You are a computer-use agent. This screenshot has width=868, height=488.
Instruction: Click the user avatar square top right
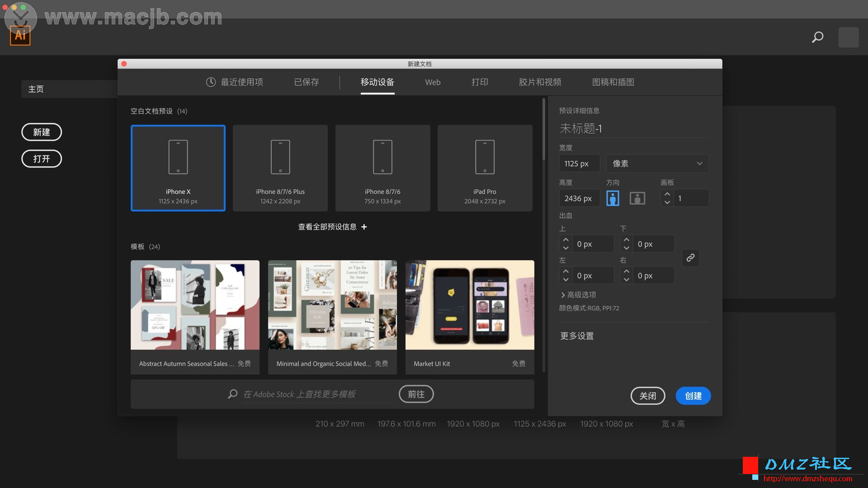(849, 37)
